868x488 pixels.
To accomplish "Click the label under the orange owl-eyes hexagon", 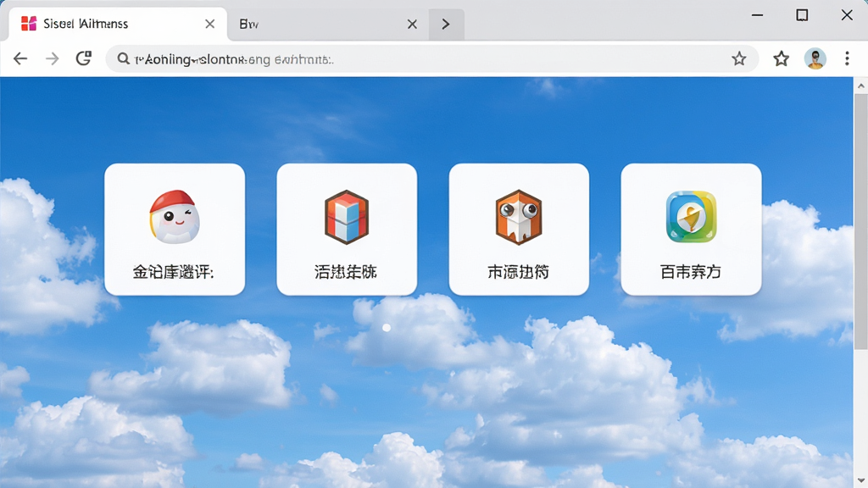I will click(x=519, y=272).
